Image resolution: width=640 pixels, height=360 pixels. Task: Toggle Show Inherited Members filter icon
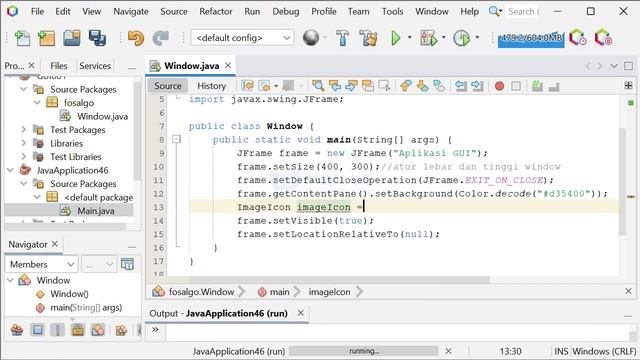(17, 329)
